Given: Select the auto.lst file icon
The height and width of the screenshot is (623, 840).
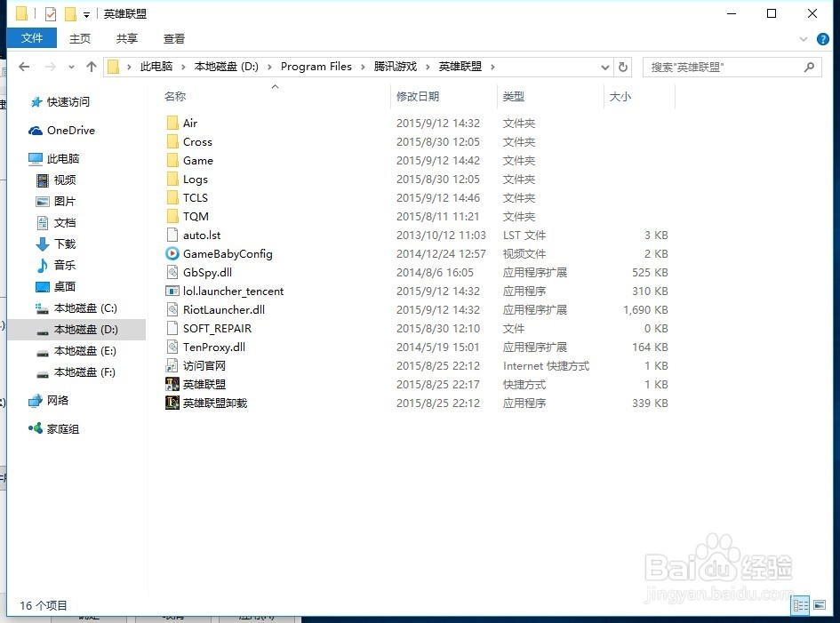Looking at the screenshot, I should [x=172, y=236].
